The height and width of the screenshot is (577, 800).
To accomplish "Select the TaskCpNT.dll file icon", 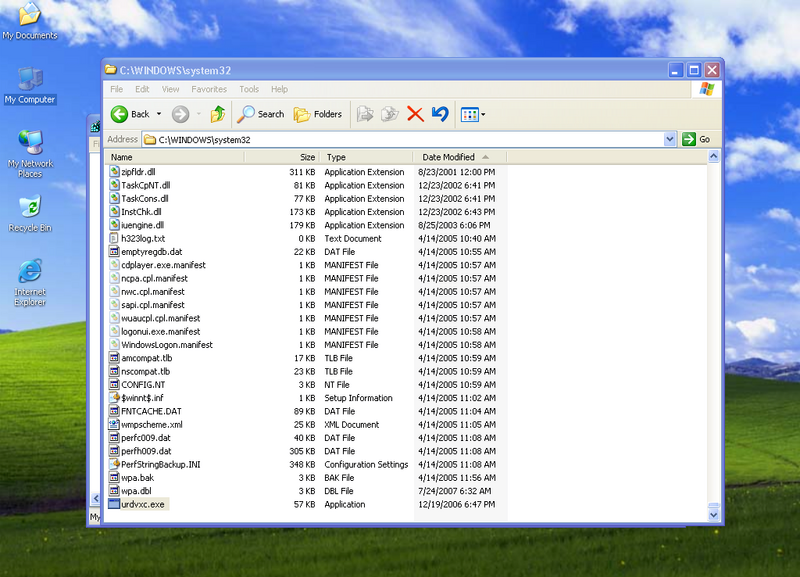I will (114, 185).
